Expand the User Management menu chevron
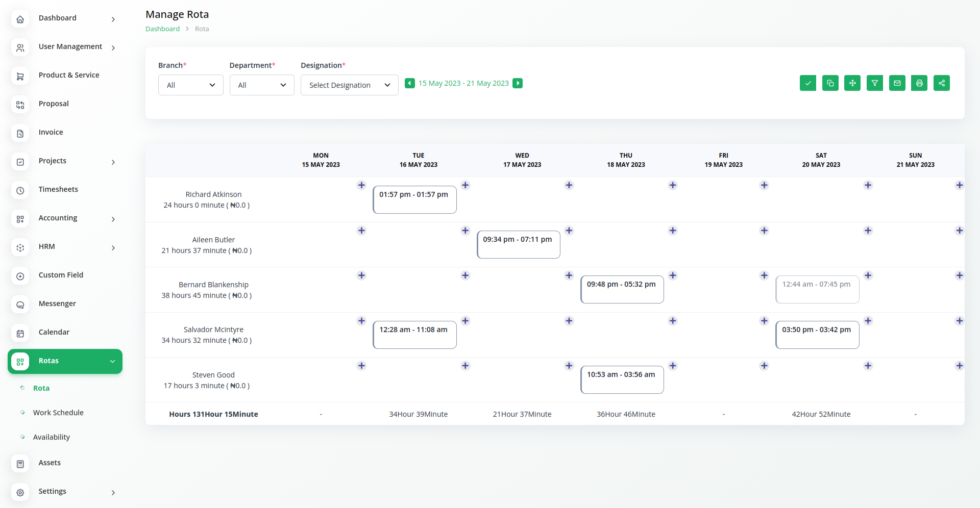 (x=113, y=48)
